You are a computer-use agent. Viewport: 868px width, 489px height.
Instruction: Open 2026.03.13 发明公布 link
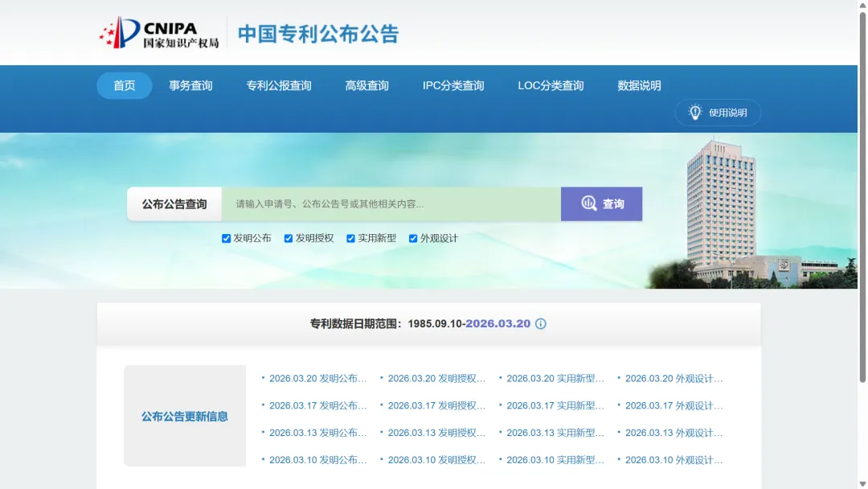pos(317,433)
